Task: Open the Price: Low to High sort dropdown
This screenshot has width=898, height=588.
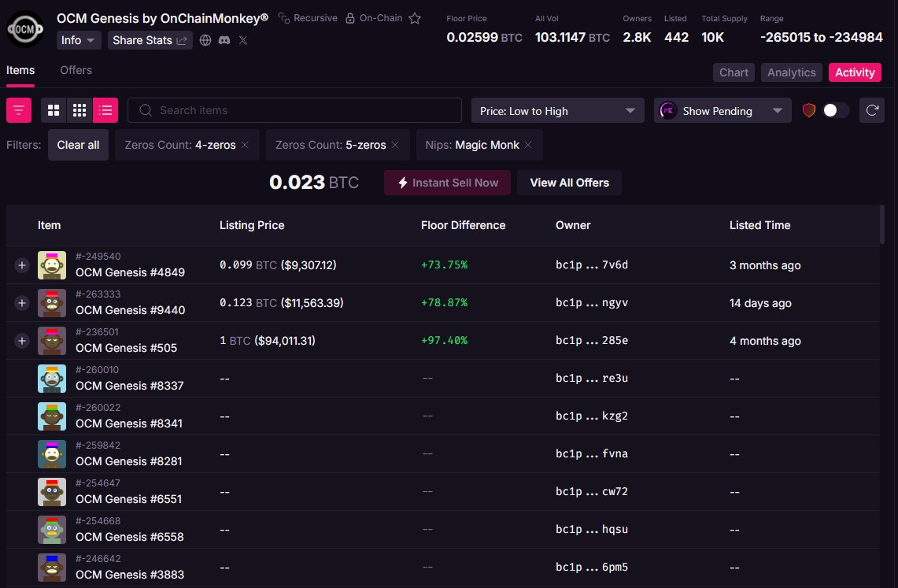Action: point(558,110)
